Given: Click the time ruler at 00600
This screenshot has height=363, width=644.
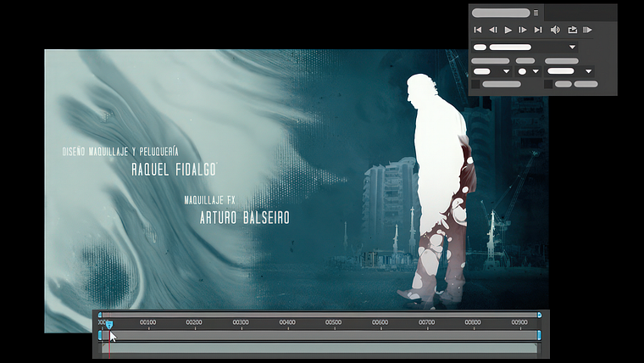Looking at the screenshot, I should (380, 322).
